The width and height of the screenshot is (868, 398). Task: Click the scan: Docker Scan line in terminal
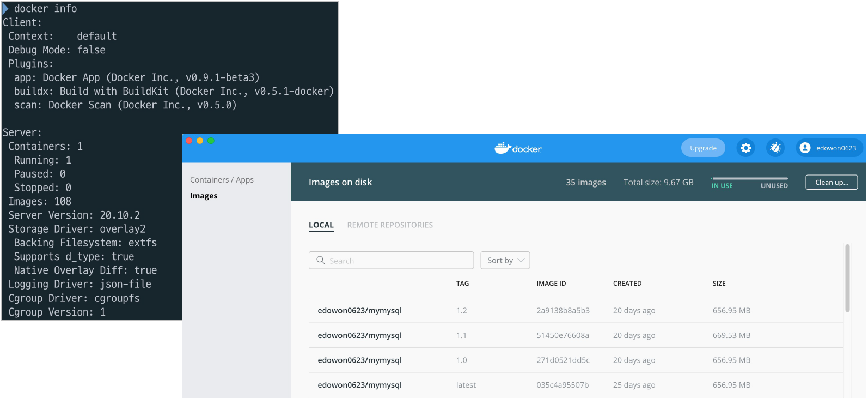[x=125, y=105]
